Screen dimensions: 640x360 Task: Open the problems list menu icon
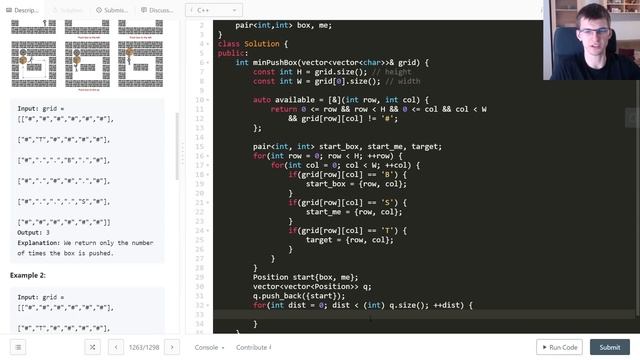[x=18, y=347]
